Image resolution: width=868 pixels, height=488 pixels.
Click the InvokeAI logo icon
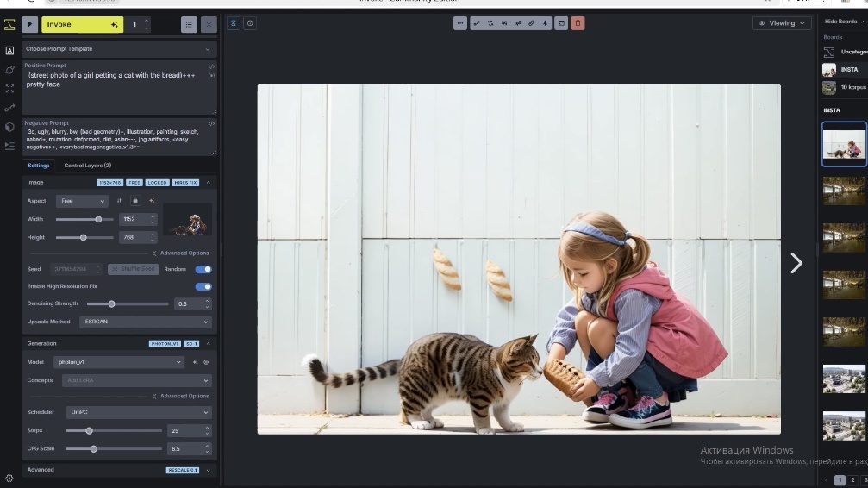pos(9,24)
